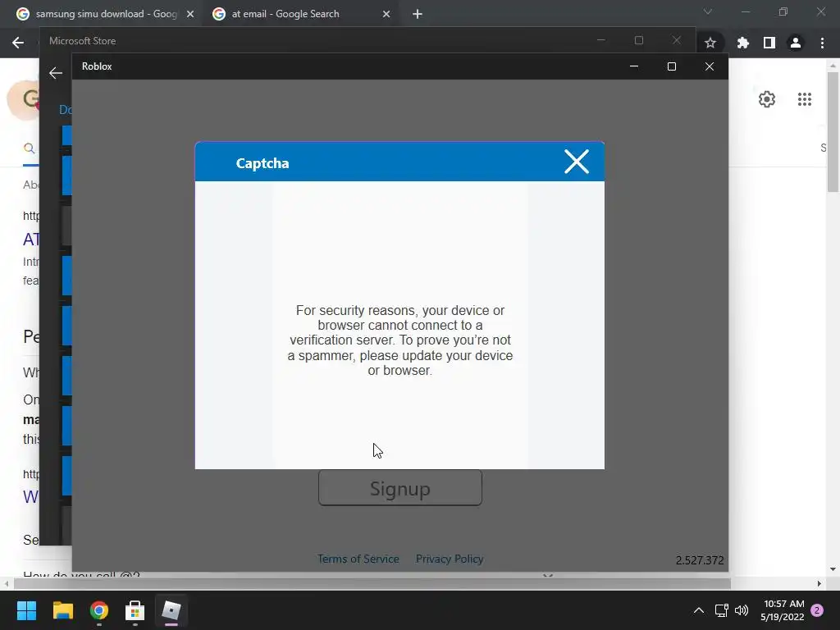Click the Google search magnifier tab icon
Viewport: 840px width, 630px height.
click(30, 148)
